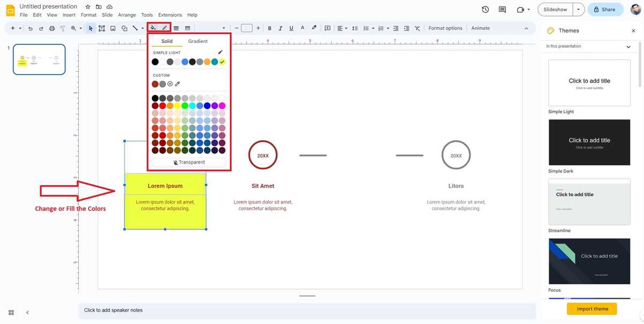Click the Decrease indent icon

[396, 28]
